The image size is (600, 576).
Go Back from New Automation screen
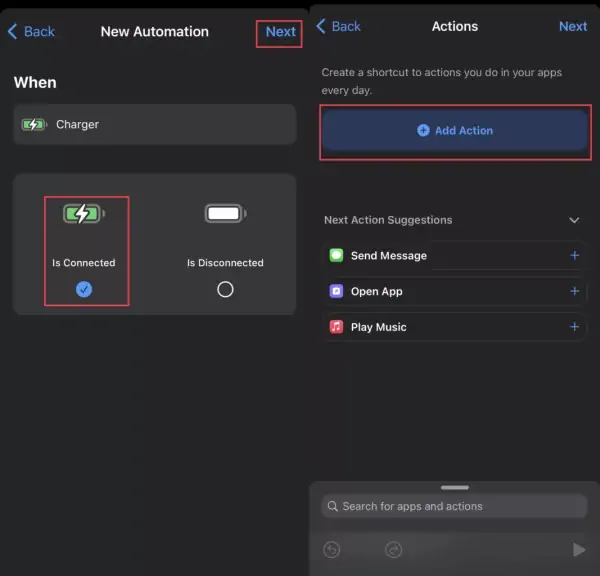(x=31, y=31)
